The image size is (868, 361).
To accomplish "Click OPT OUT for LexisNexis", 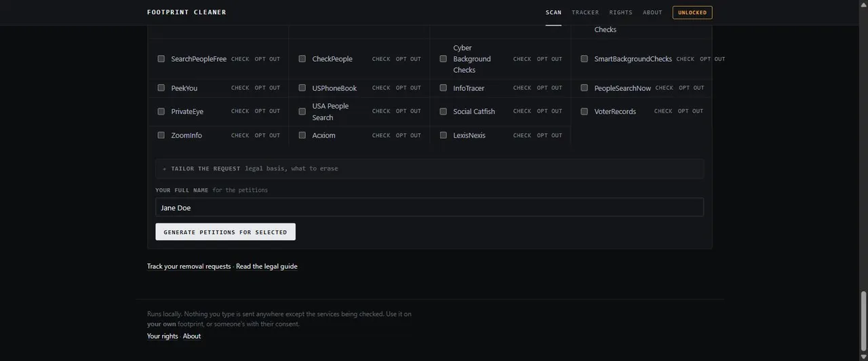I will pyautogui.click(x=549, y=135).
